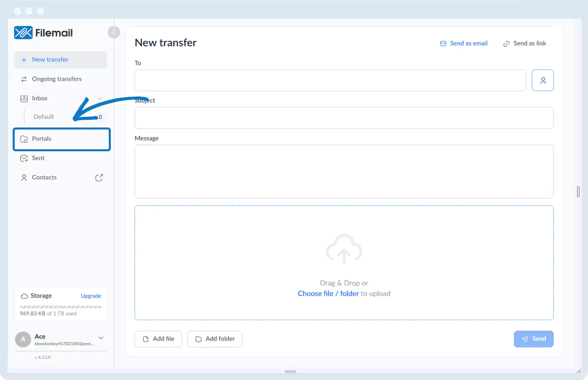Expand the Ace account menu chevron
Viewport: 588px width, 380px height.
[101, 338]
